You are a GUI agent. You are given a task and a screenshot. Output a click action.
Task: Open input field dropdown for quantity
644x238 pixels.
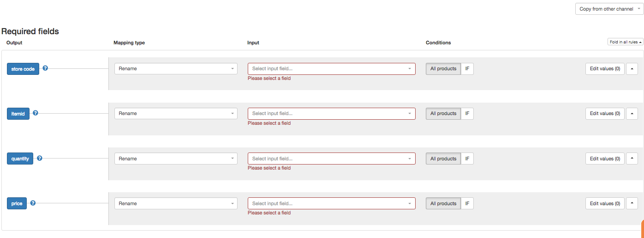[x=331, y=159]
